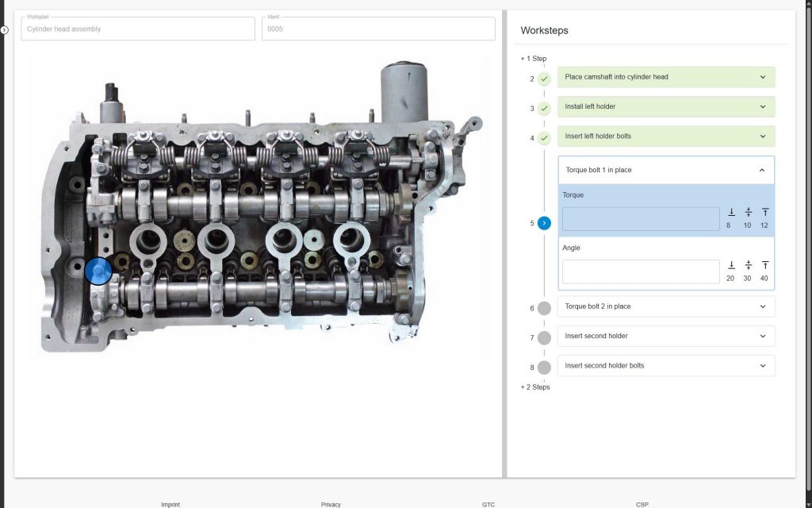812x508 pixels.
Task: Open the Privacy footer link
Action: [331, 504]
